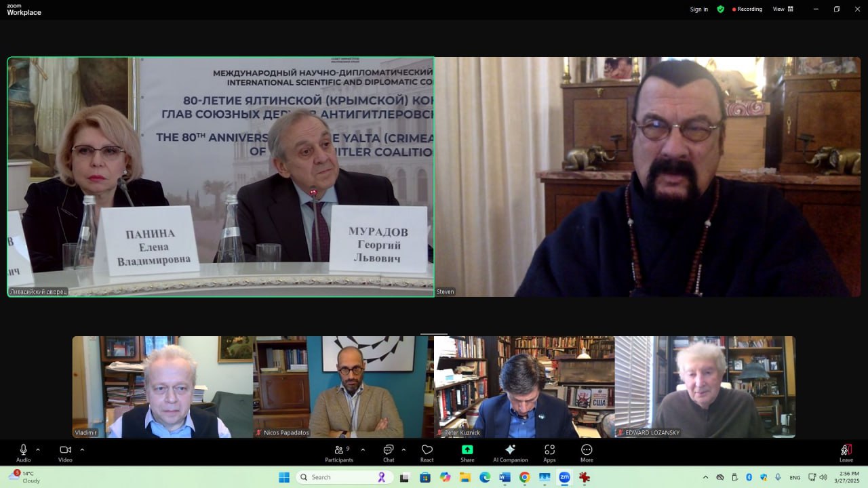Open the AI Companion panel
868x488 pixels.
click(x=510, y=452)
